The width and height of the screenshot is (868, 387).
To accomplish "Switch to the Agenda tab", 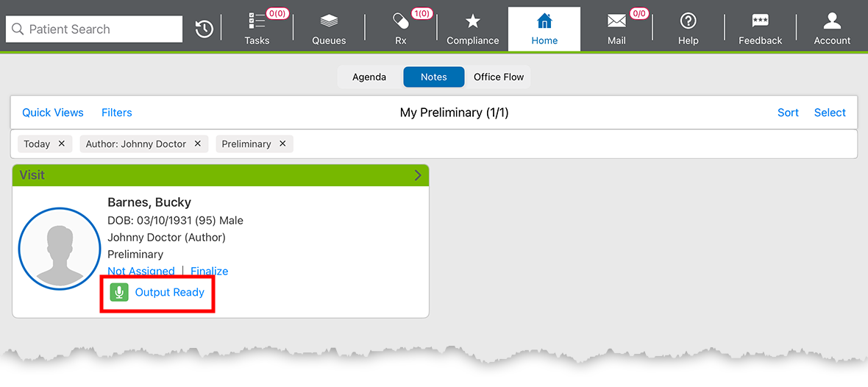I will pos(369,77).
